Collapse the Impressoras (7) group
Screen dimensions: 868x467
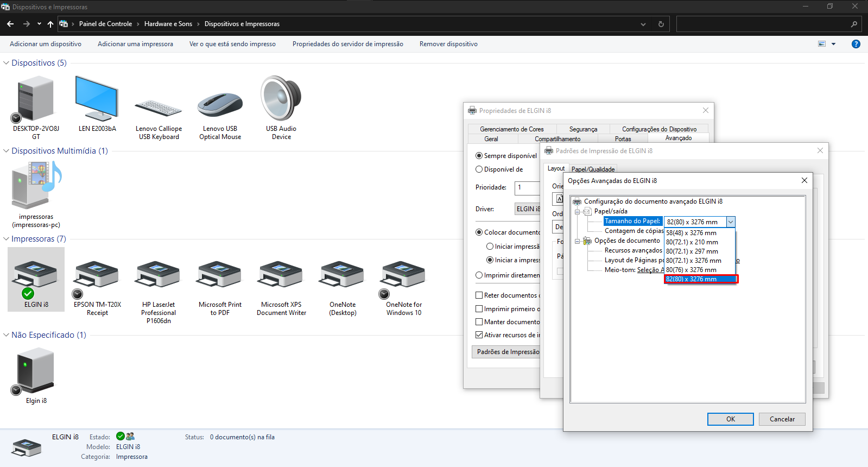7,239
